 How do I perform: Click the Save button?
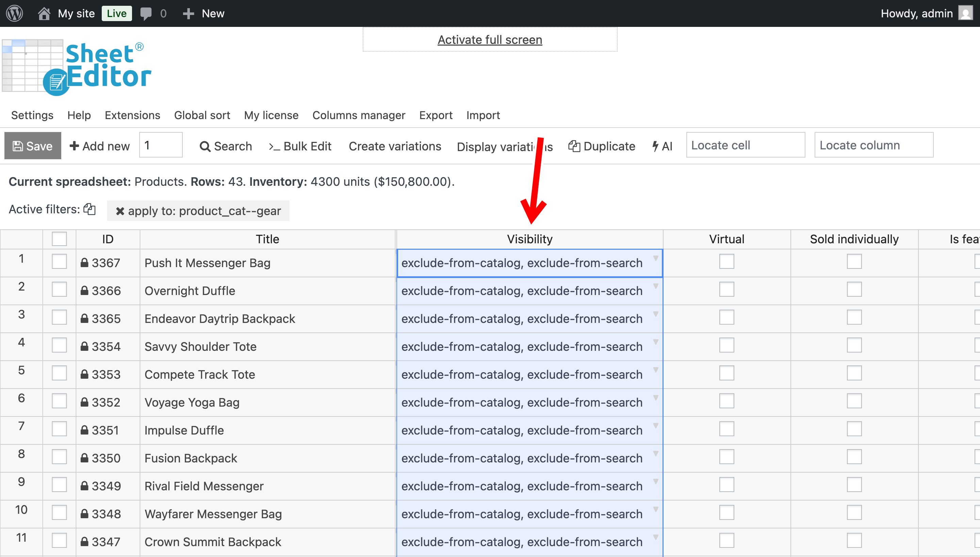[x=33, y=146]
